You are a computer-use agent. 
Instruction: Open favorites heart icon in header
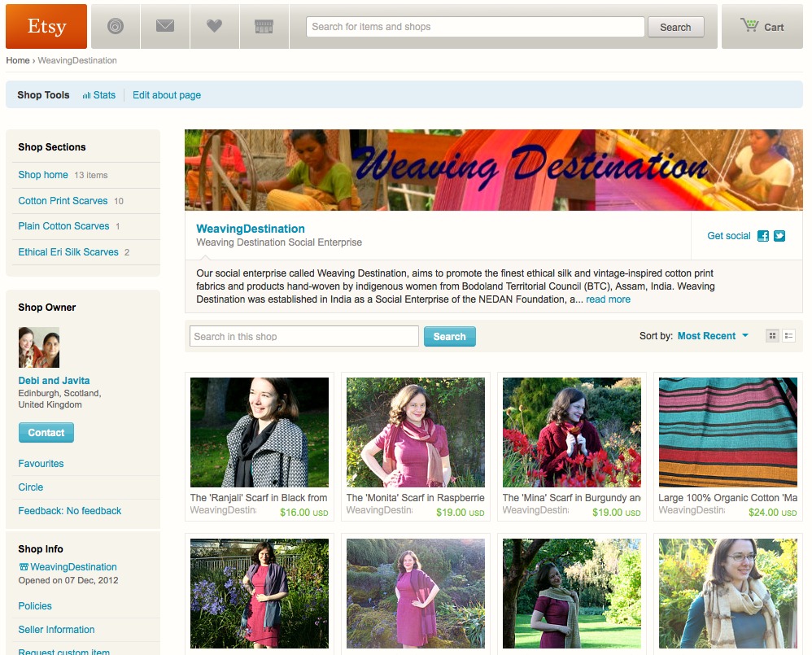[215, 26]
